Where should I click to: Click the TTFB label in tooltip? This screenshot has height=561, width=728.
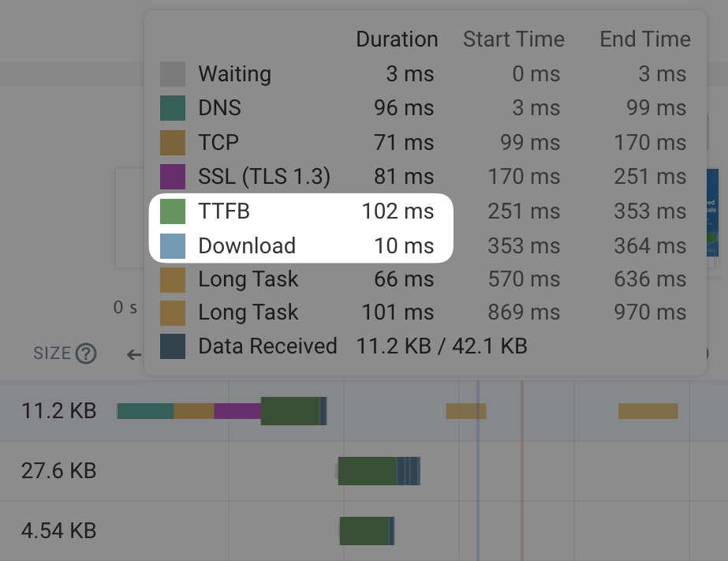point(224,211)
